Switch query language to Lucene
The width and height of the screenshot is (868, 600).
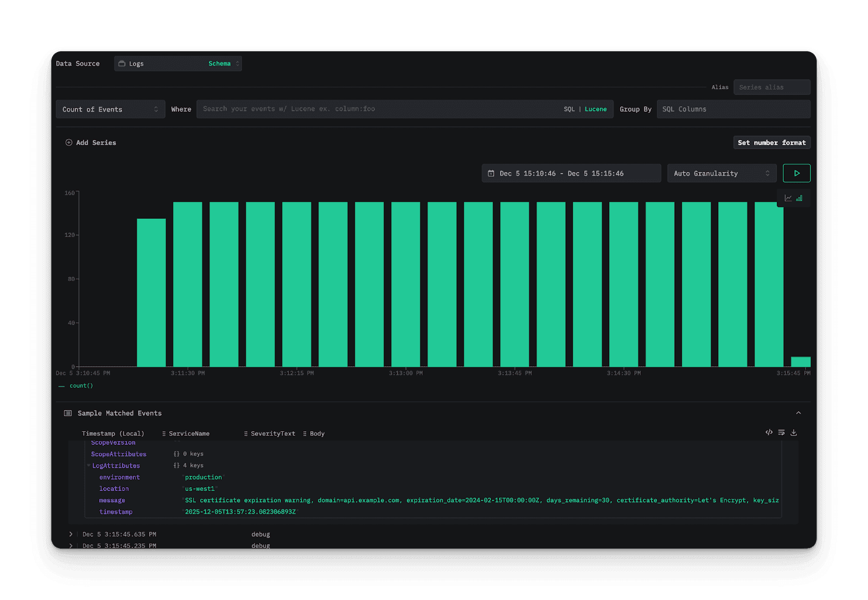(596, 109)
